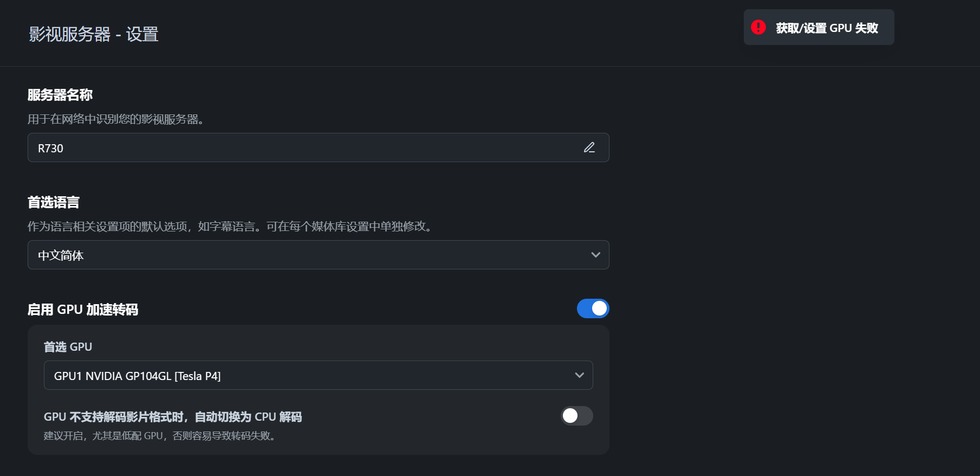Click inside the server name input field
This screenshot has height=476, width=980.
coord(271,147)
